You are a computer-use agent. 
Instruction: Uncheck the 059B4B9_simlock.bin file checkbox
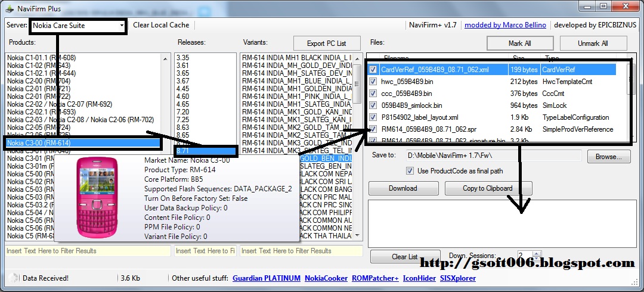(373, 105)
